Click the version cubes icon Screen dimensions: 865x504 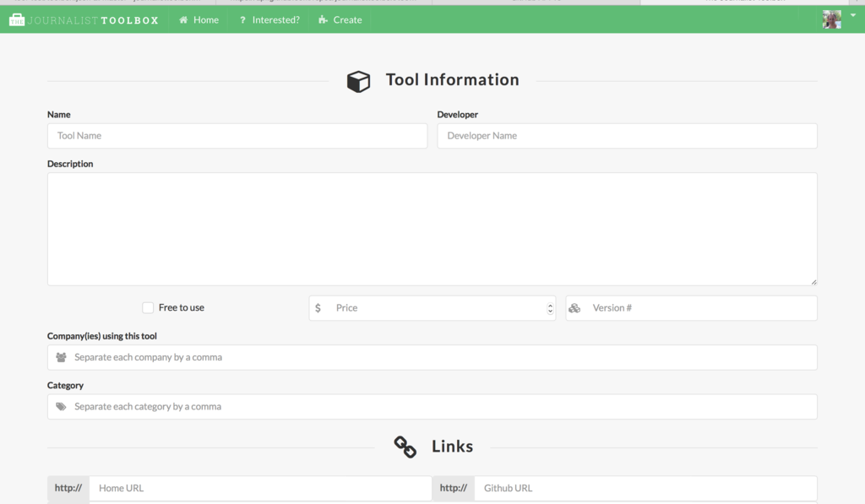pos(574,308)
